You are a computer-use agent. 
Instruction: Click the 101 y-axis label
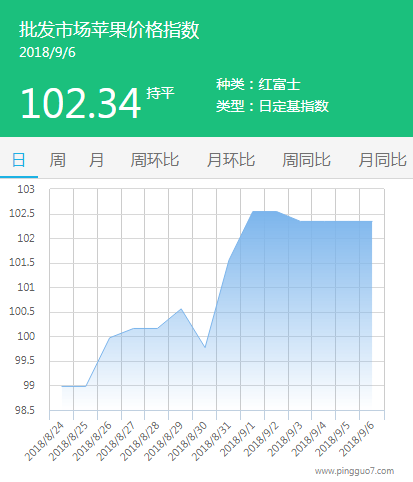click(26, 287)
